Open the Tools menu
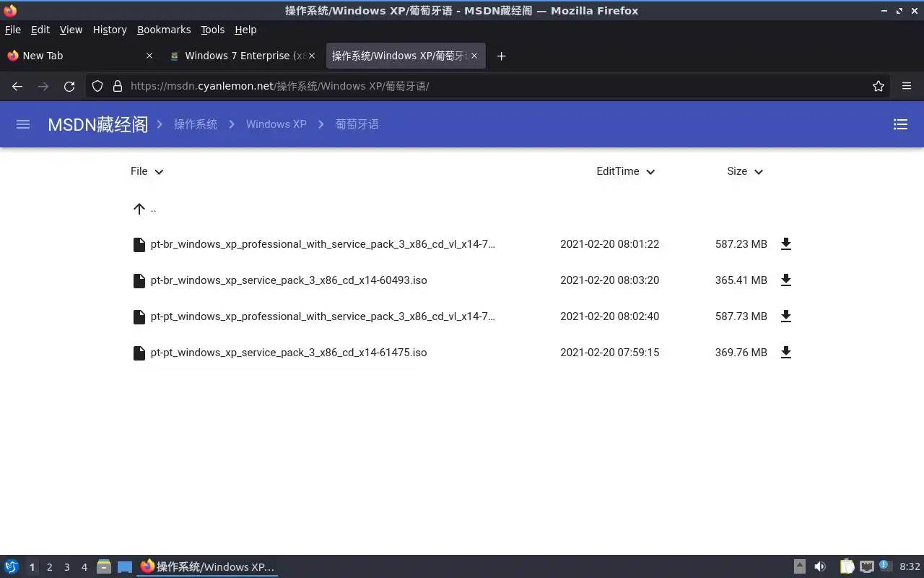Image resolution: width=924 pixels, height=578 pixels. [213, 30]
